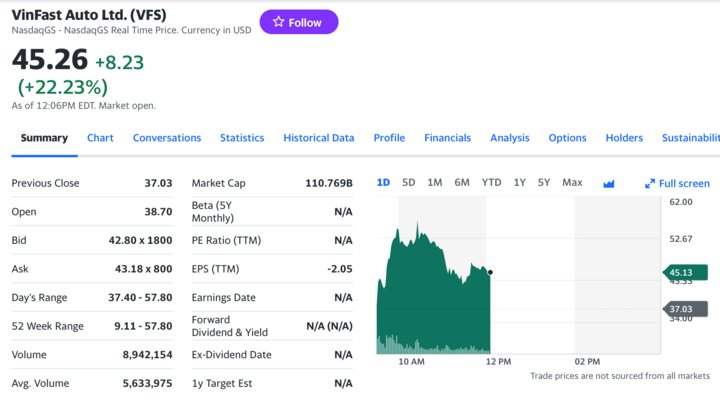
Task: Click the Follow star button
Action: [298, 22]
